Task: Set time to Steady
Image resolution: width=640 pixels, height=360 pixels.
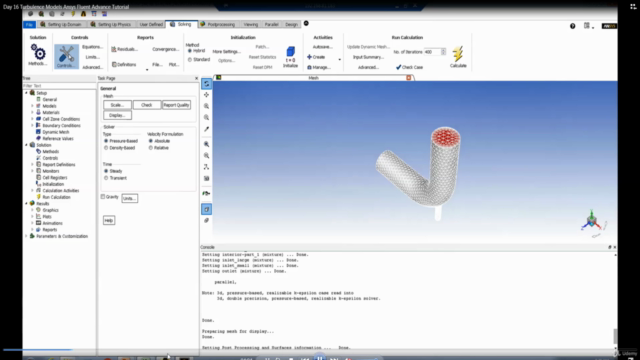Action: point(113,171)
